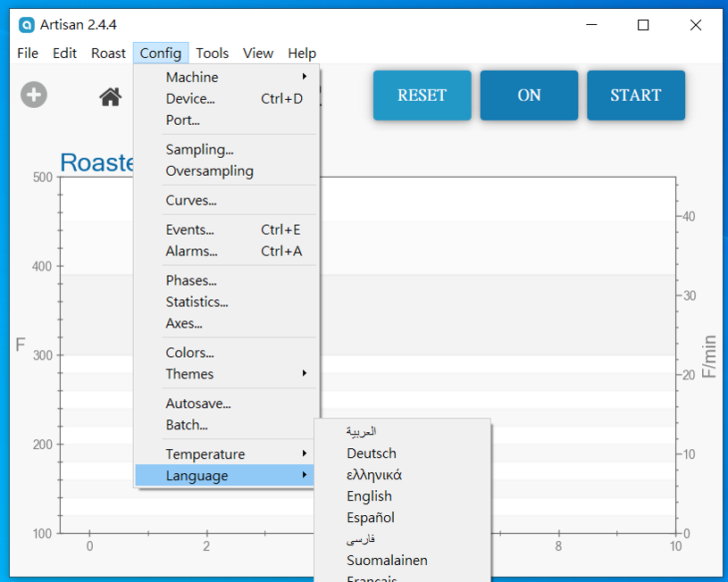Select the highlighted Language submenu entry
This screenshot has width=728, height=582.
pyautogui.click(x=225, y=475)
